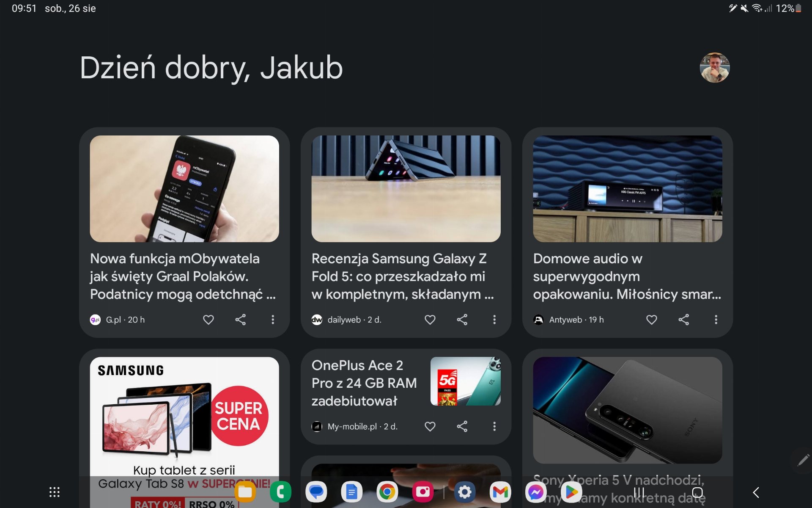Image resolution: width=812 pixels, height=508 pixels.
Task: Read 'Domowe audio w superwygodnym' headline
Action: [x=627, y=276]
